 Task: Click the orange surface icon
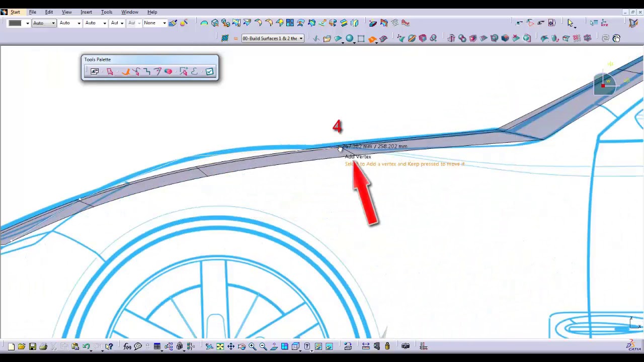372,38
